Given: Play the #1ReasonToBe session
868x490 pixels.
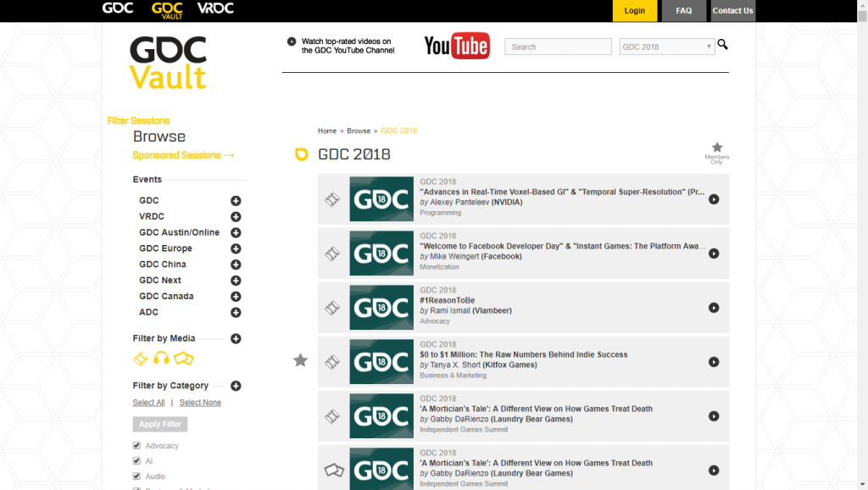Looking at the screenshot, I should click(x=714, y=308).
